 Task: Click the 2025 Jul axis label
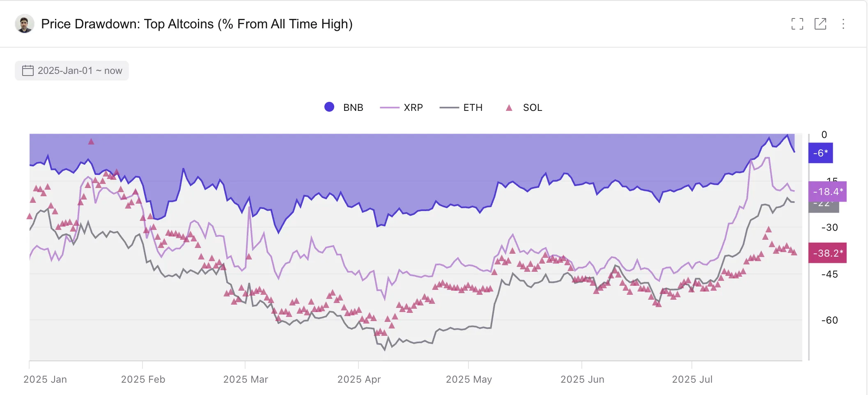(692, 379)
